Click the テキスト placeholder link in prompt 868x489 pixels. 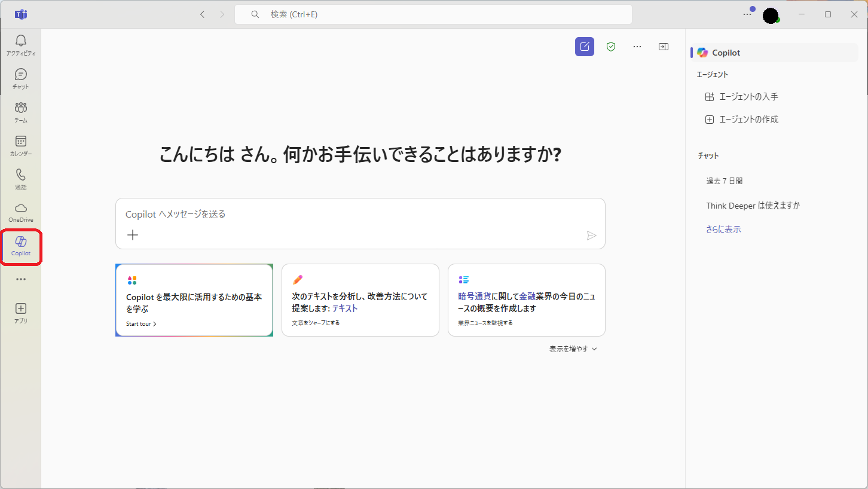(345, 308)
